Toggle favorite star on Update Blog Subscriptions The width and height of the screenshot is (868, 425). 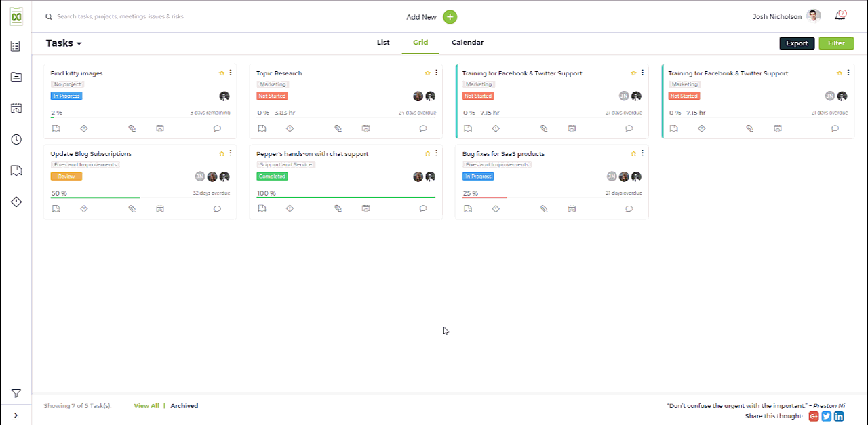(x=221, y=154)
